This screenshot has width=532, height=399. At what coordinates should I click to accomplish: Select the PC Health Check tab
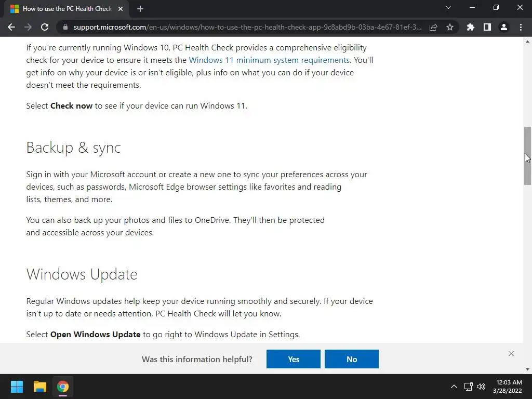coord(62,8)
